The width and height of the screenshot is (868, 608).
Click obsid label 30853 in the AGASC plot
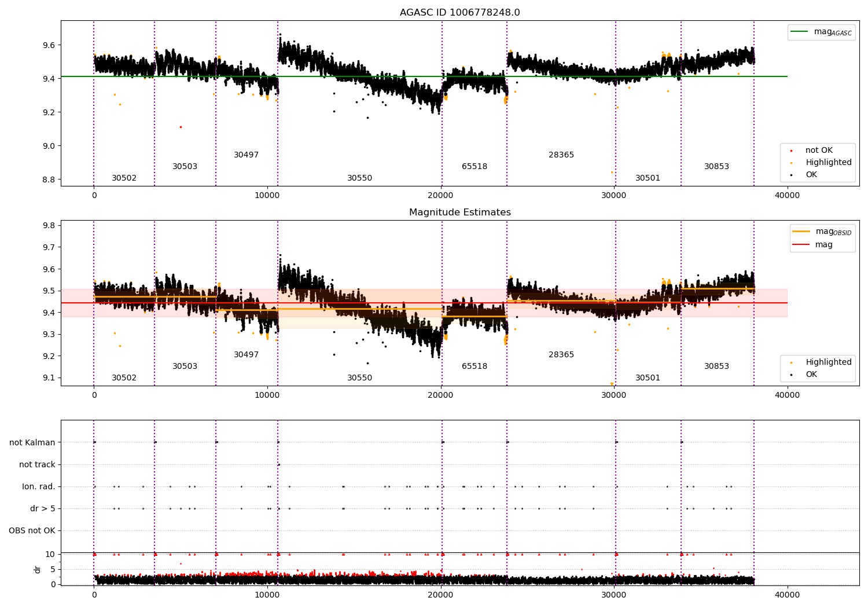716,167
